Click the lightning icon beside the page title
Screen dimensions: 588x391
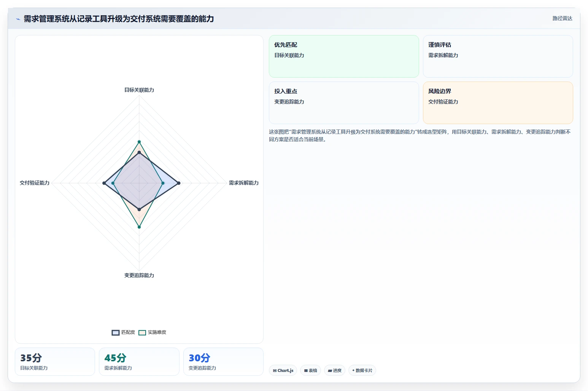[18, 19]
